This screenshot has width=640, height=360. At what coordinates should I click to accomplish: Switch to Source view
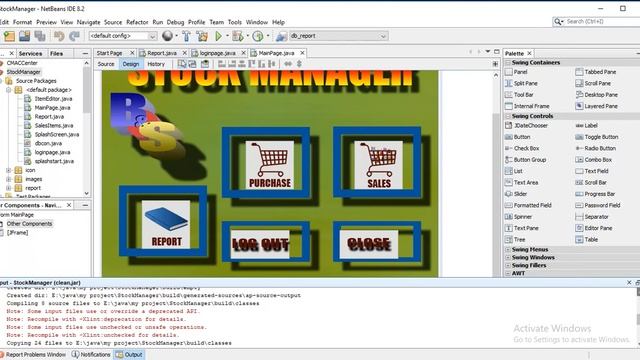click(x=106, y=64)
